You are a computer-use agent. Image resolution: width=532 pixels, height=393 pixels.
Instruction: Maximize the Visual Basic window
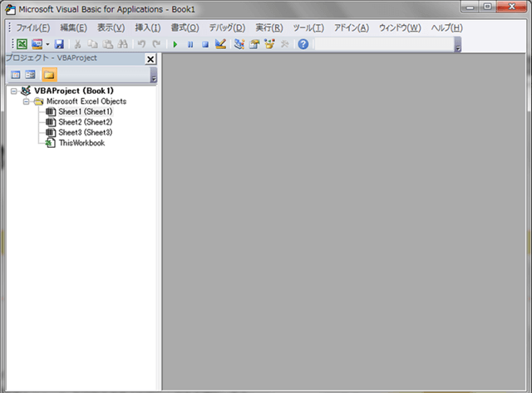pyautogui.click(x=488, y=7)
